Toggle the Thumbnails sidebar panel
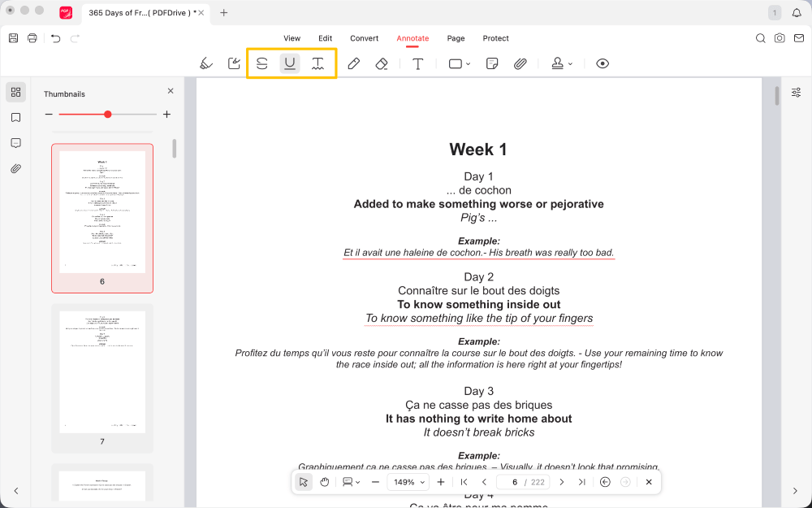The height and width of the screenshot is (508, 812). (x=15, y=92)
